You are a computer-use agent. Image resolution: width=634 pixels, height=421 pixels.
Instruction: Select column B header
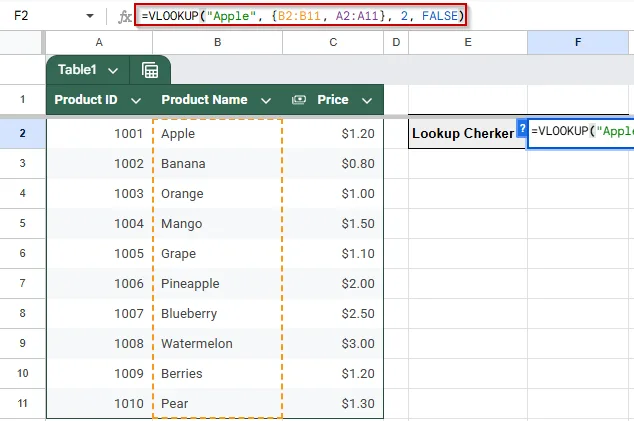218,42
